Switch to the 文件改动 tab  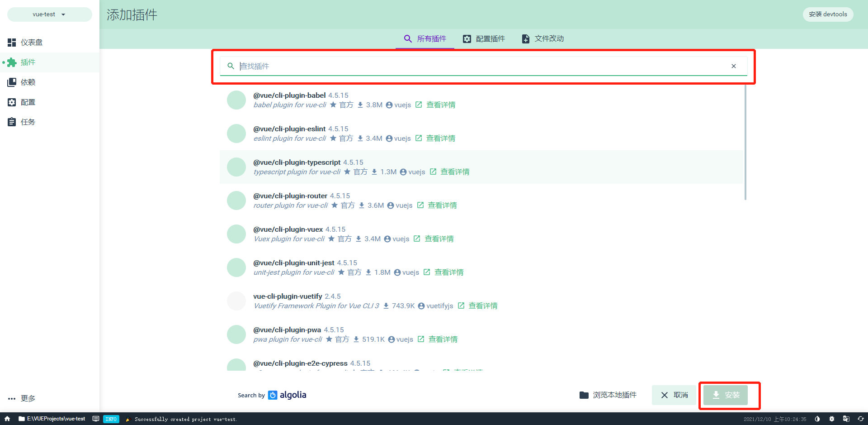[x=542, y=39]
